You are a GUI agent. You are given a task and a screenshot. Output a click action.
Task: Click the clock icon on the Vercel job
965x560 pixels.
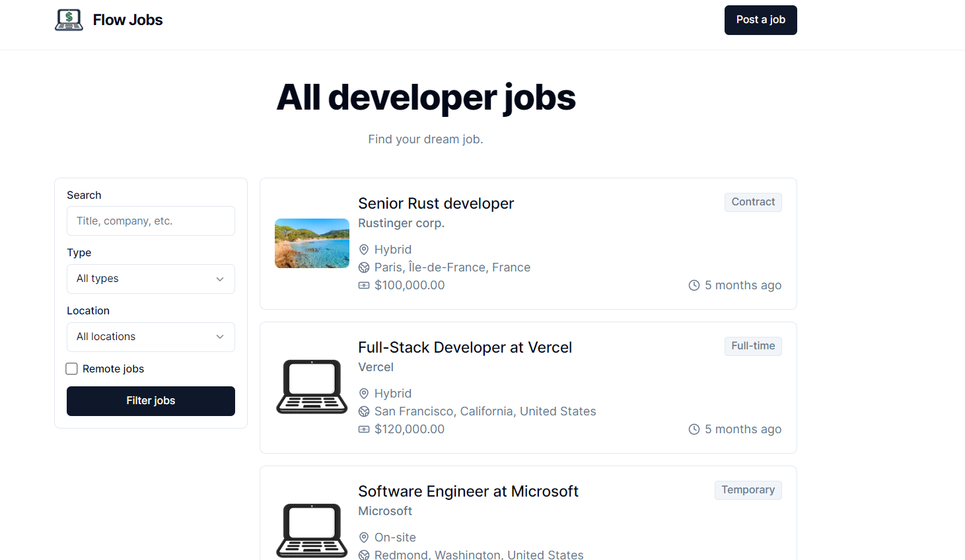coord(694,429)
